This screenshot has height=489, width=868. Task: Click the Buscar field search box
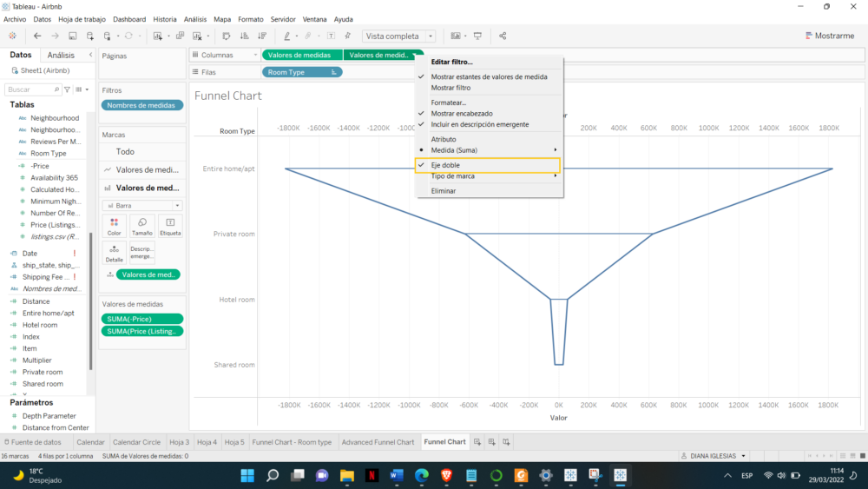coord(30,89)
